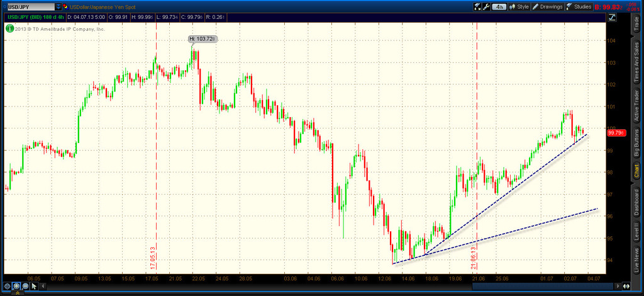The height and width of the screenshot is (296, 644).
Task: Open the symbol dropdown arrow next to USD/JPY
Action: click(58, 7)
